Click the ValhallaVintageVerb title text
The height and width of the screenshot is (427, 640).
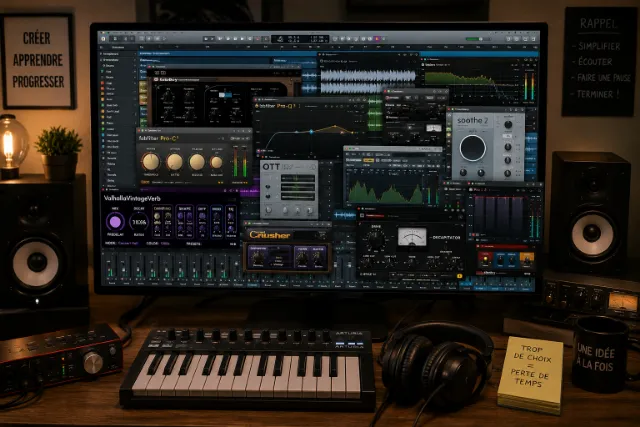pyautogui.click(x=132, y=198)
